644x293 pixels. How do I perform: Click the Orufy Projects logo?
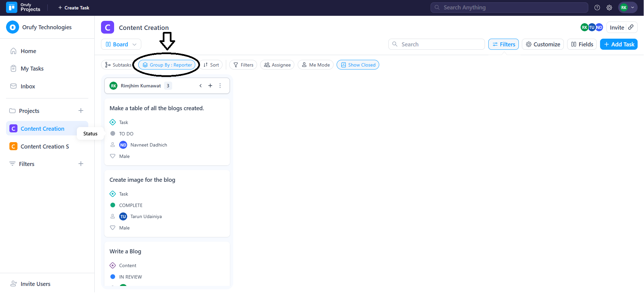coord(12,7)
